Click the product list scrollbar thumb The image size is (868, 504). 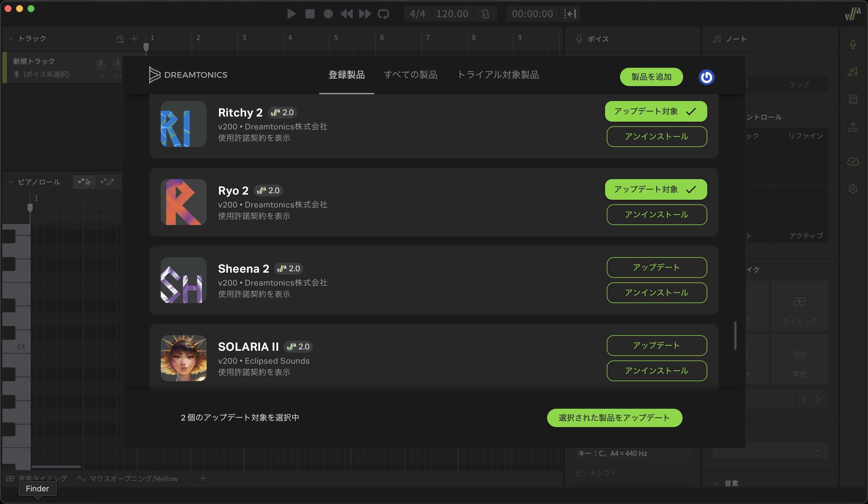coord(735,335)
